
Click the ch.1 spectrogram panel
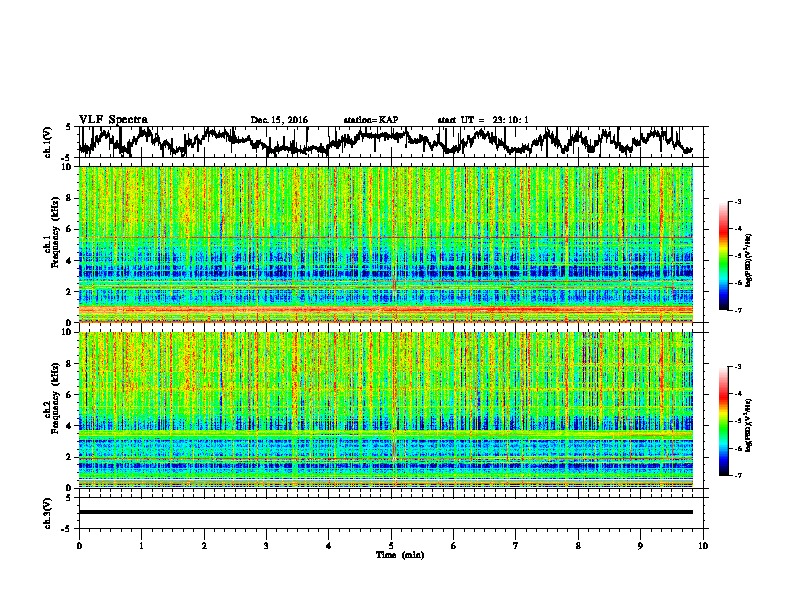pyautogui.click(x=386, y=244)
